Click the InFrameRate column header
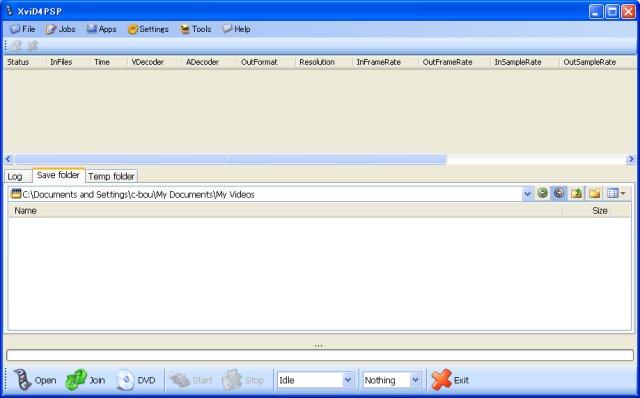This screenshot has height=398, width=640. [385, 62]
